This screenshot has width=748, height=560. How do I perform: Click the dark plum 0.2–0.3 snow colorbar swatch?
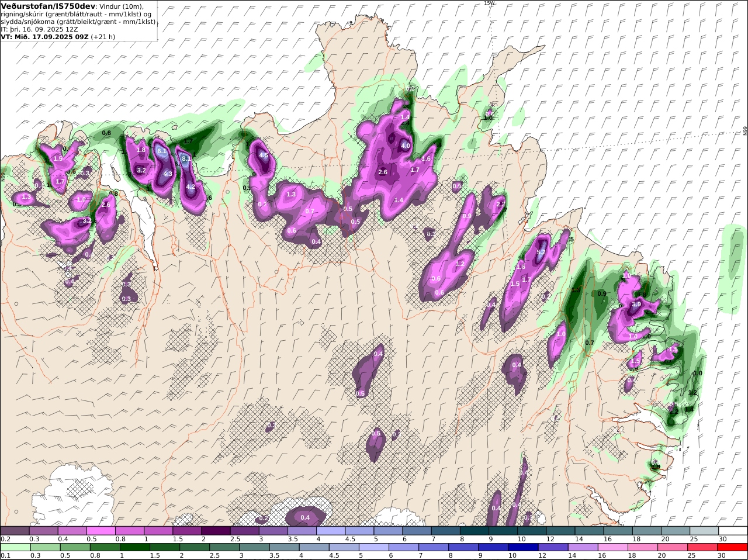point(15,531)
